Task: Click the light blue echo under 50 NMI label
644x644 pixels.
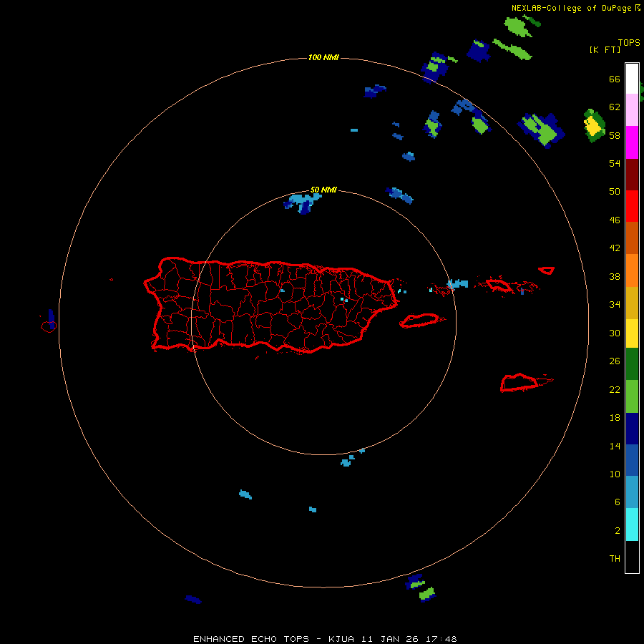Action: coord(303,203)
